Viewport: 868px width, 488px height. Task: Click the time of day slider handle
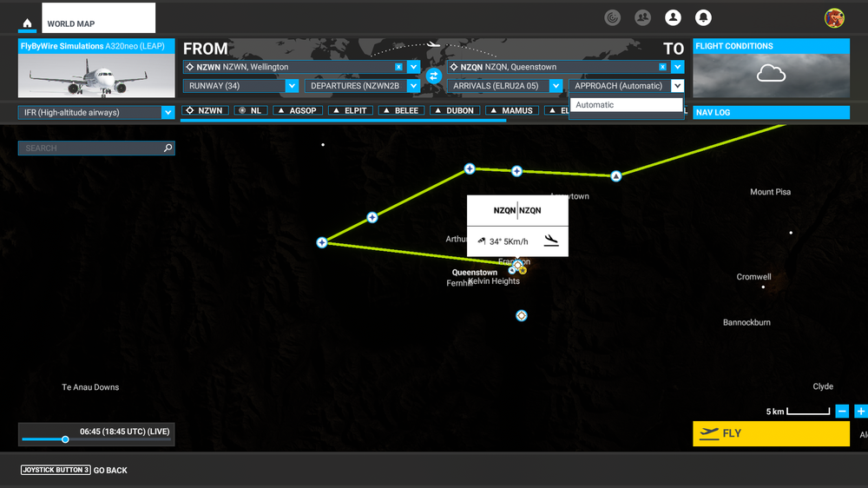coord(65,439)
